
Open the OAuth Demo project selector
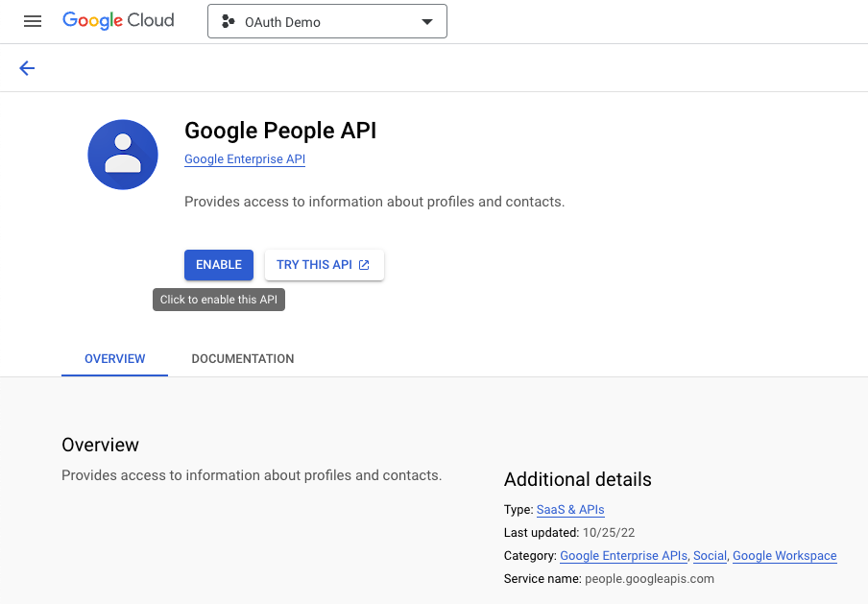[327, 21]
